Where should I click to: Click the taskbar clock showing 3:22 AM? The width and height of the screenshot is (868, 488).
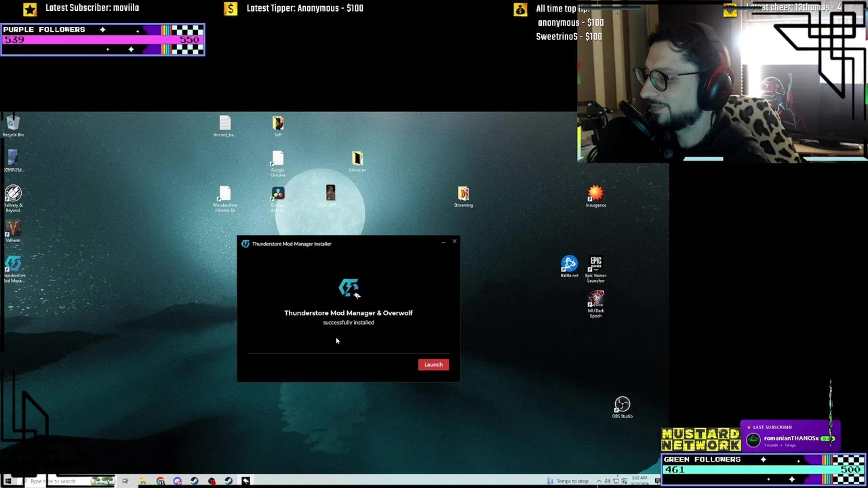pyautogui.click(x=640, y=481)
